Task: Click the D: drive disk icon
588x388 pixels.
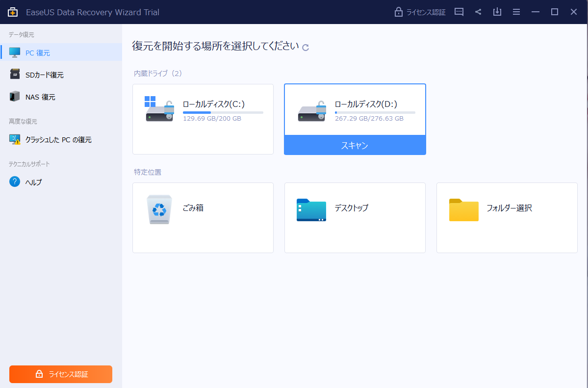Action: point(311,111)
